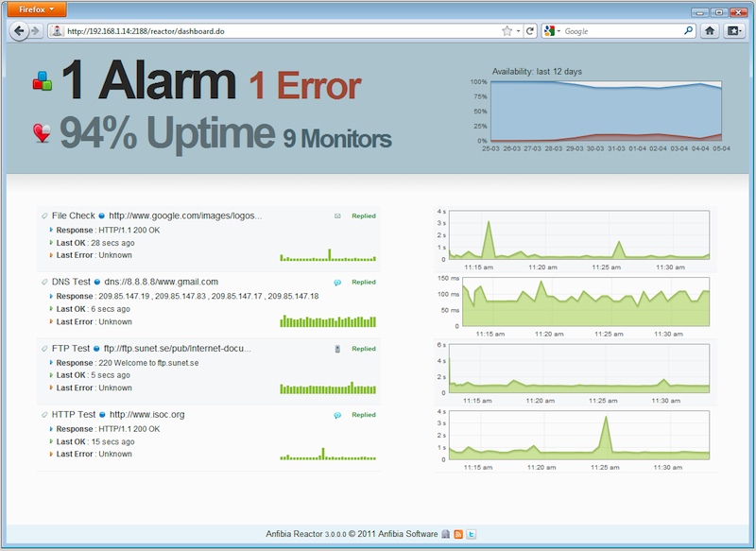
Task: Click the phone notification icon for FTP Test
Action: pos(337,349)
